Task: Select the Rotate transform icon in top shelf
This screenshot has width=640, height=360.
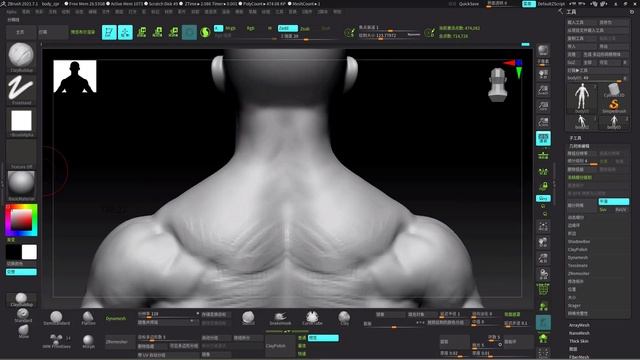Action: click(173, 32)
